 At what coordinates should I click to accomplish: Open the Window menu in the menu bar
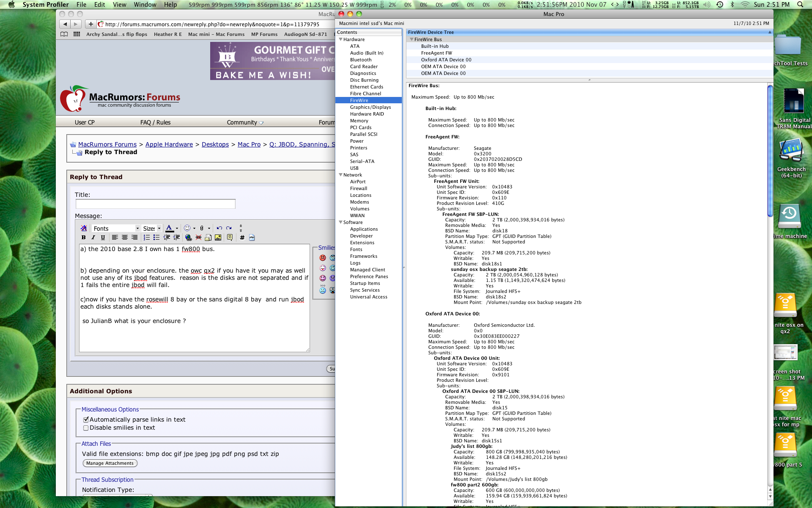145,5
